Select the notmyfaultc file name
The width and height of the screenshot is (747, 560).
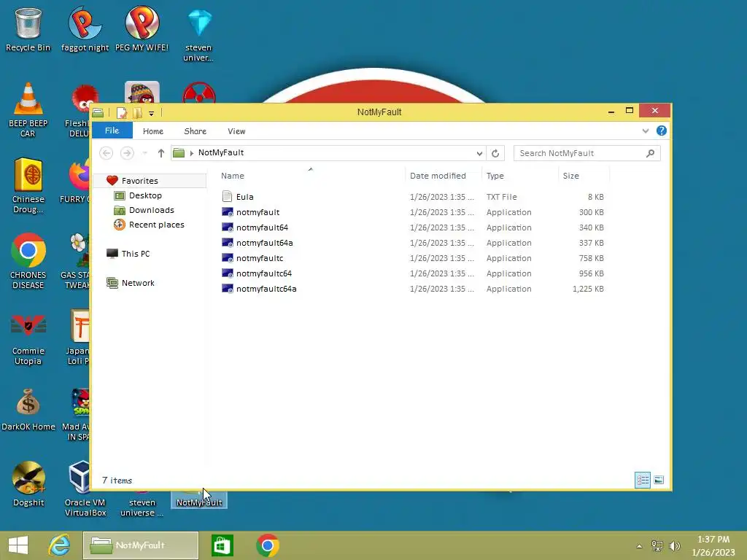click(x=260, y=257)
